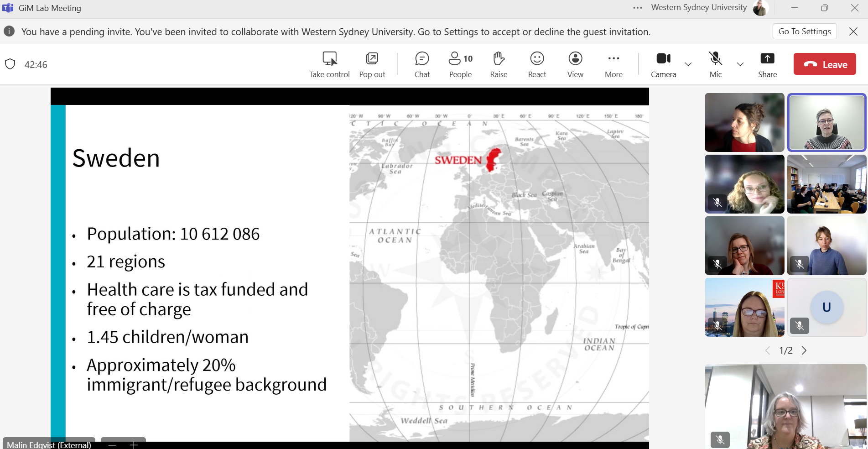Click the meeting timer 42:46

(36, 64)
